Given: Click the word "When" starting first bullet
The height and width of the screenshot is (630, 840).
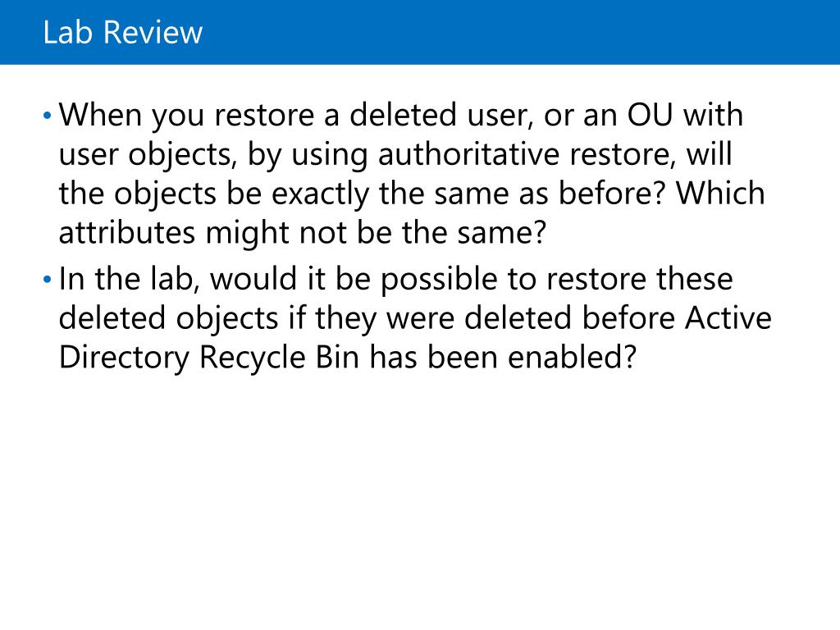Looking at the screenshot, I should coord(100,115).
